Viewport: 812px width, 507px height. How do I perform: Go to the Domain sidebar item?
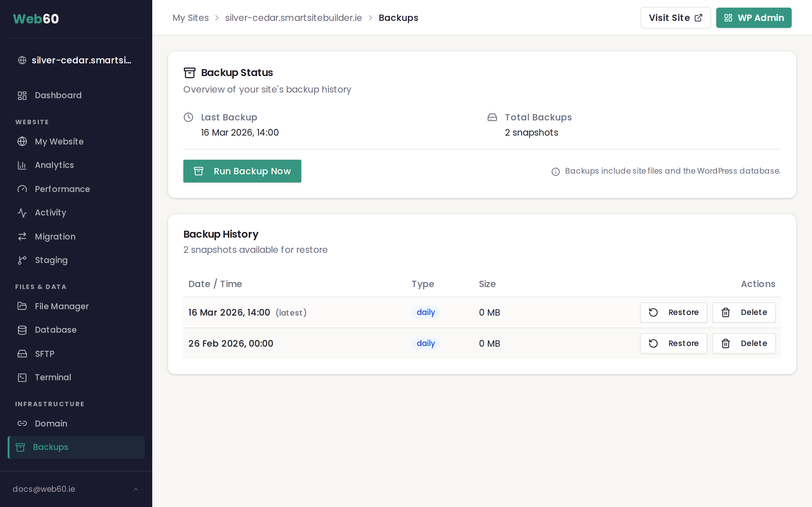click(51, 424)
